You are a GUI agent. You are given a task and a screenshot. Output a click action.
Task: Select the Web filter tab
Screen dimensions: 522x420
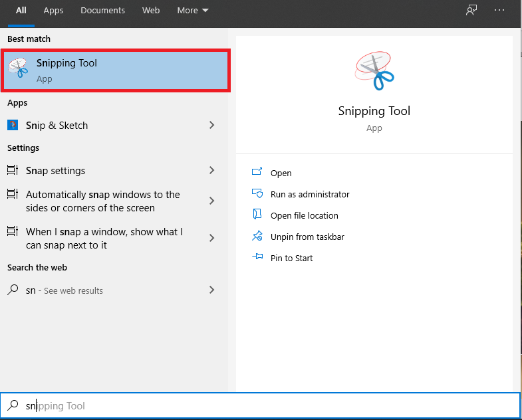tap(151, 11)
